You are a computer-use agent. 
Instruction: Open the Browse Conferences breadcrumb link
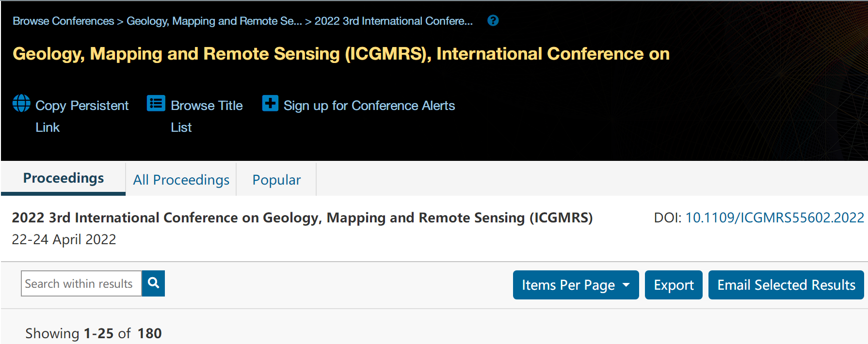tap(63, 21)
